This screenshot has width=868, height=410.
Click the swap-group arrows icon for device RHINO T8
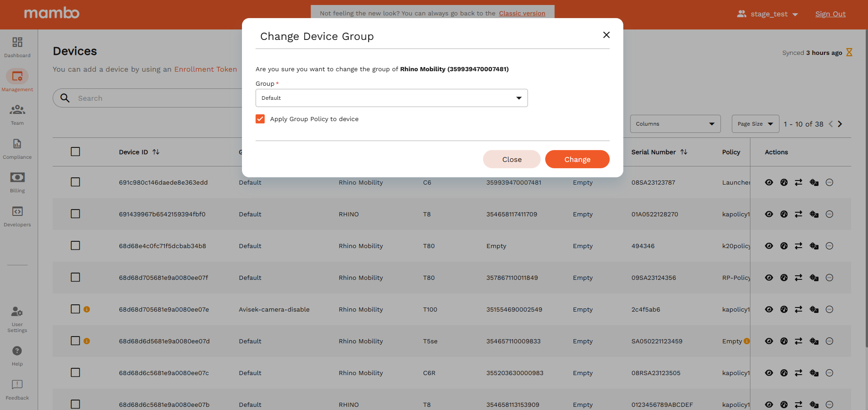point(799,214)
